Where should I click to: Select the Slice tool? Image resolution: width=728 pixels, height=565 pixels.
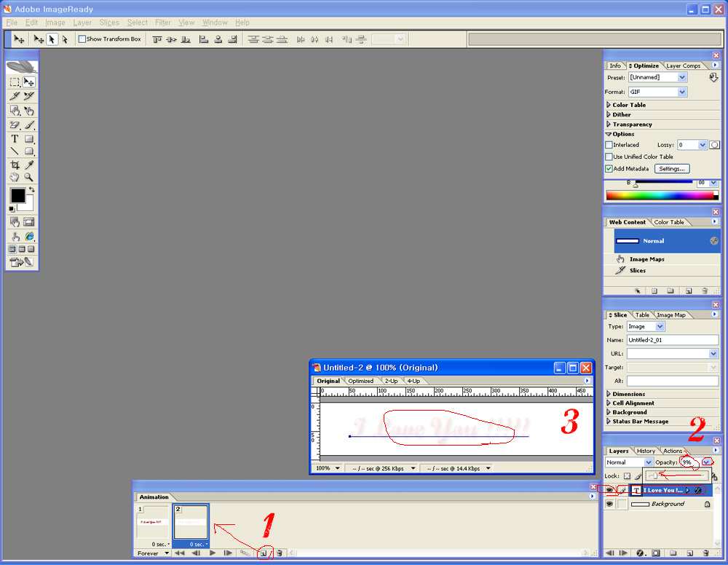[15, 96]
